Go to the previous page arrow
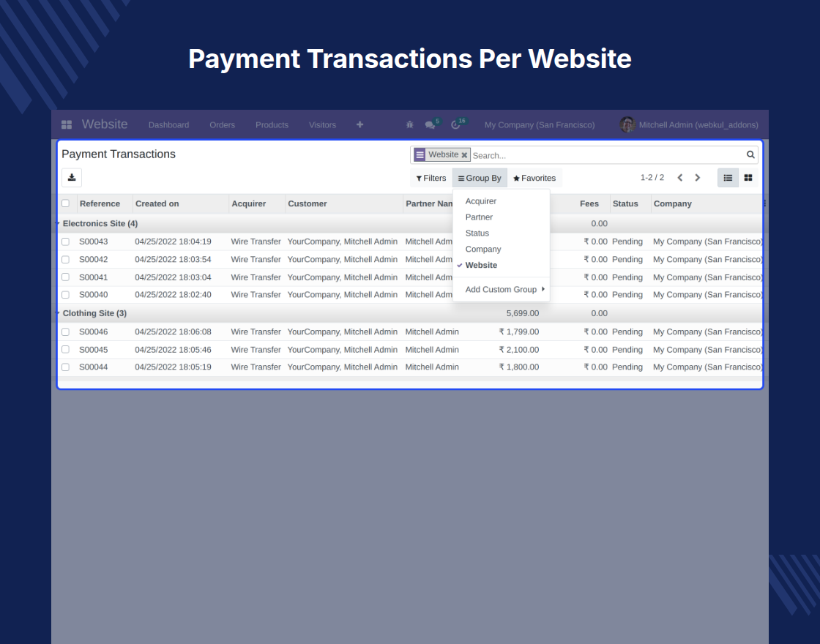 point(680,178)
